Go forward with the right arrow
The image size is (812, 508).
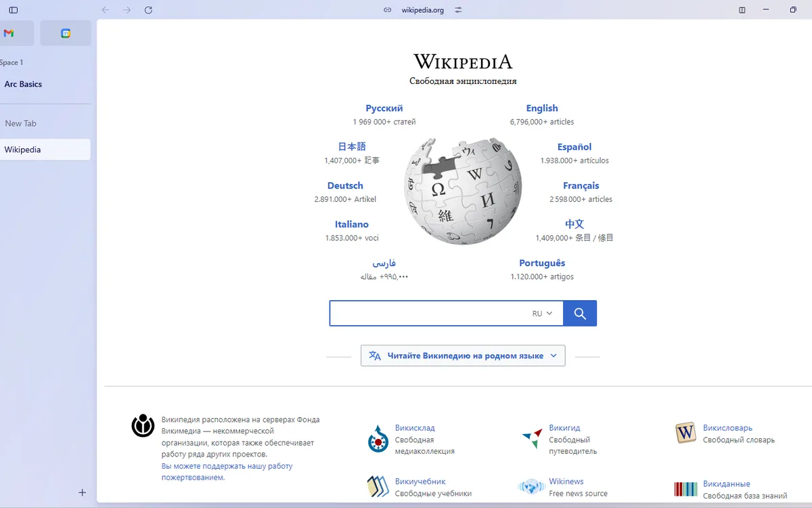pos(127,10)
